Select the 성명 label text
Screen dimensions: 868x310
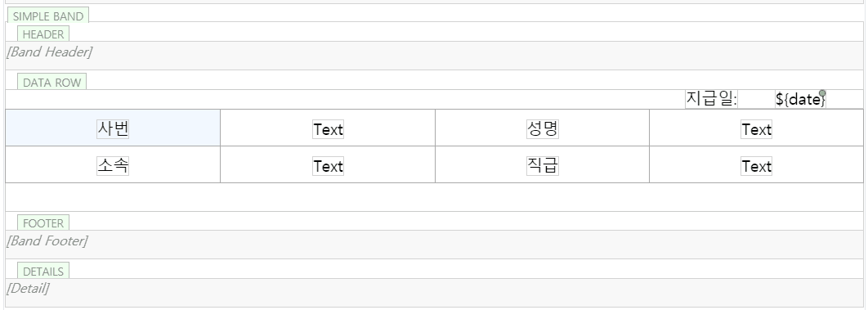[x=543, y=129]
